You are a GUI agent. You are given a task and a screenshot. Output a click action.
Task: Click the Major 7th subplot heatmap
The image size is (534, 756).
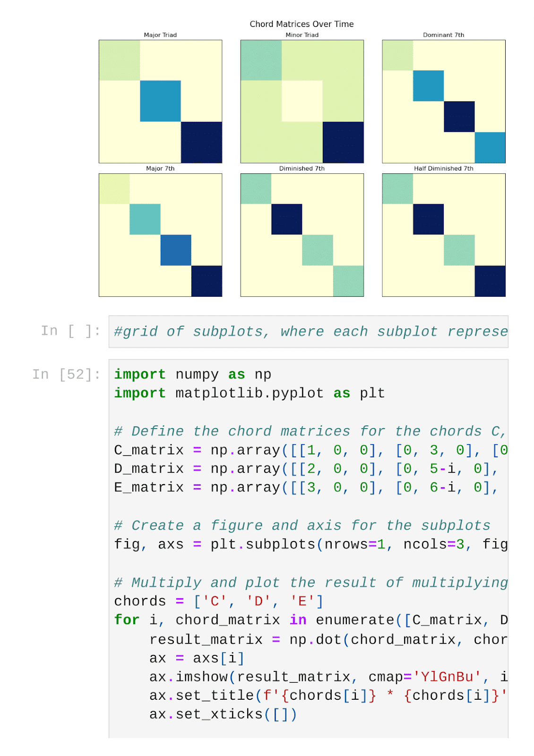160,235
